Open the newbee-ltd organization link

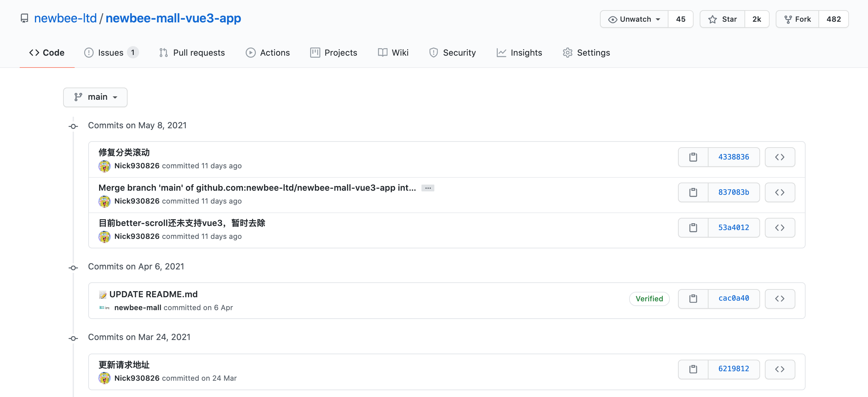click(65, 18)
